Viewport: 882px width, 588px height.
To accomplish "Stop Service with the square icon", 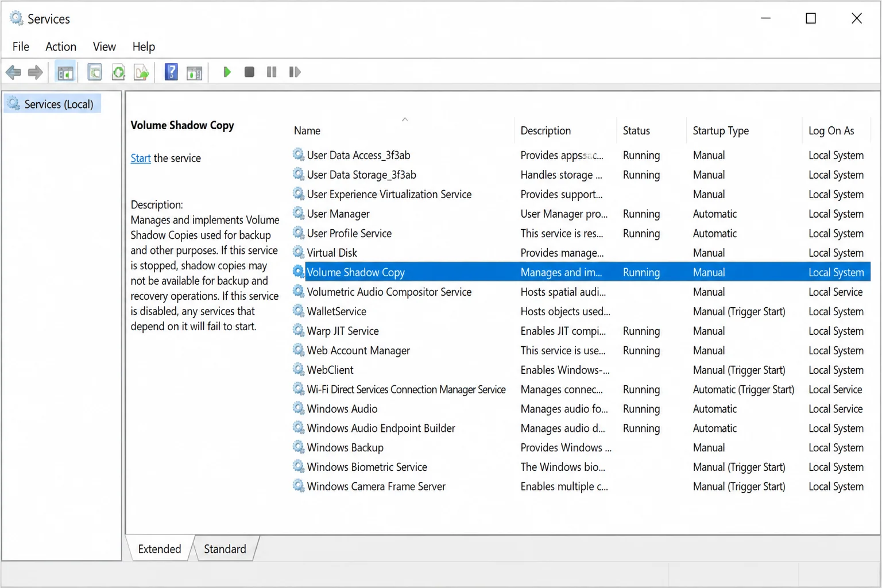I will click(x=249, y=72).
